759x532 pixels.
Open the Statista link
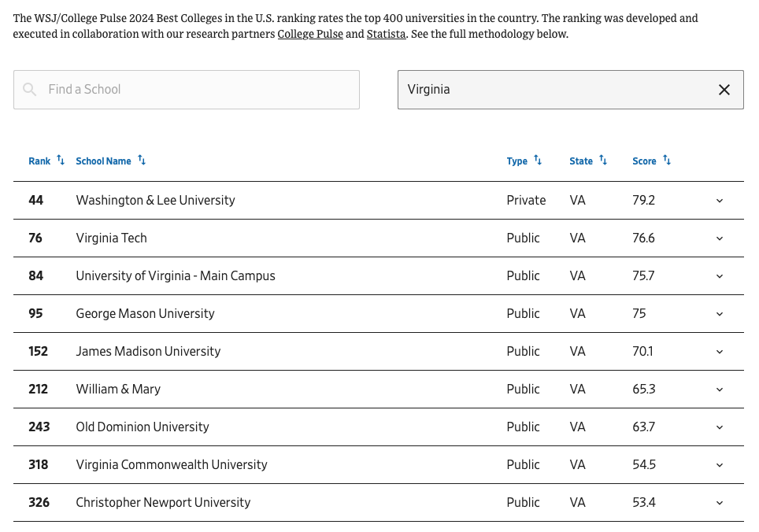tap(387, 34)
